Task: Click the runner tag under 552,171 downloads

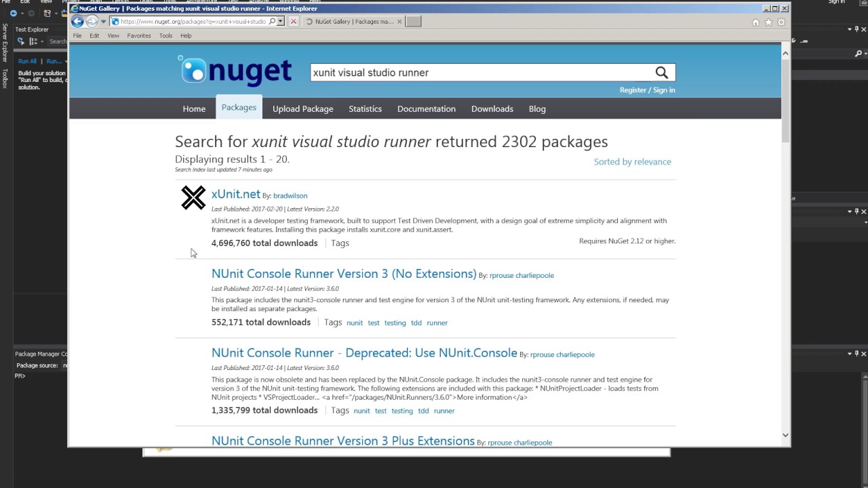Action: [x=437, y=323]
